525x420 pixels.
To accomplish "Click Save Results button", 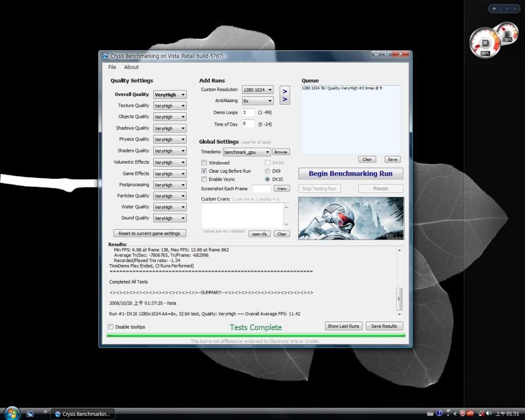I will click(384, 326).
